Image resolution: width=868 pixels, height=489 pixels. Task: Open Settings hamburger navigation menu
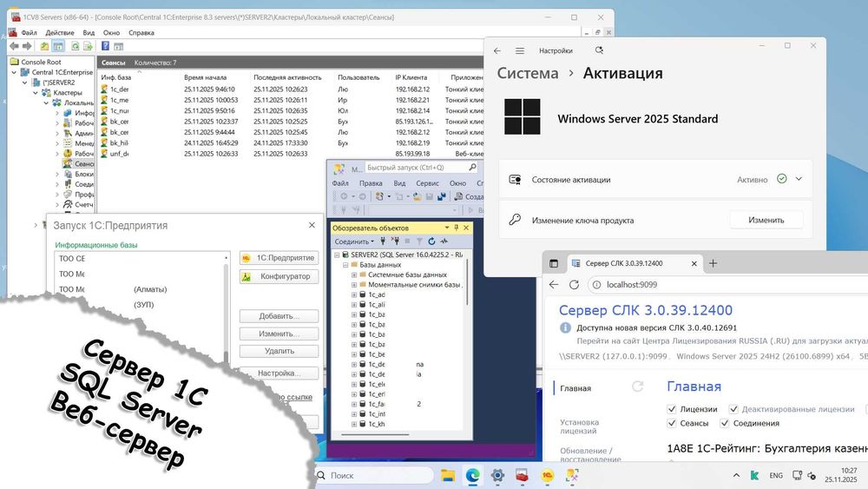pyautogui.click(x=520, y=50)
